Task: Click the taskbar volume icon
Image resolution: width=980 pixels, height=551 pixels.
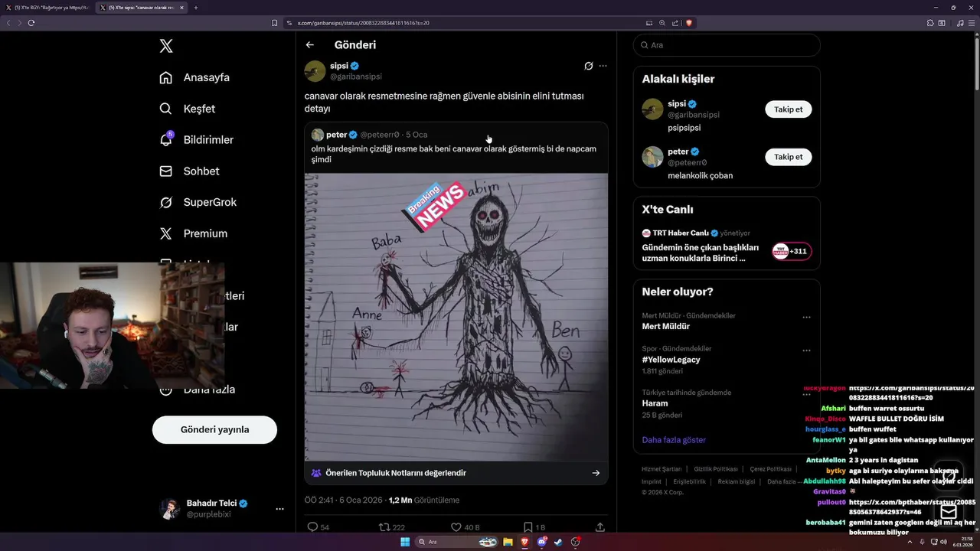Action: [x=944, y=542]
